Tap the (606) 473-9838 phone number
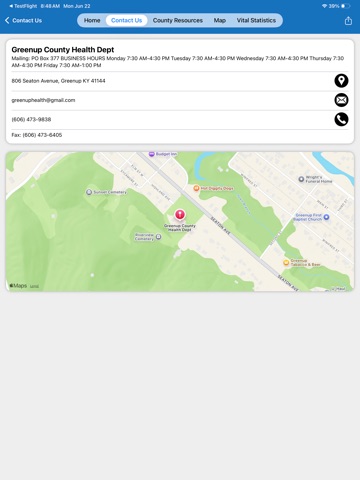 pos(31,119)
